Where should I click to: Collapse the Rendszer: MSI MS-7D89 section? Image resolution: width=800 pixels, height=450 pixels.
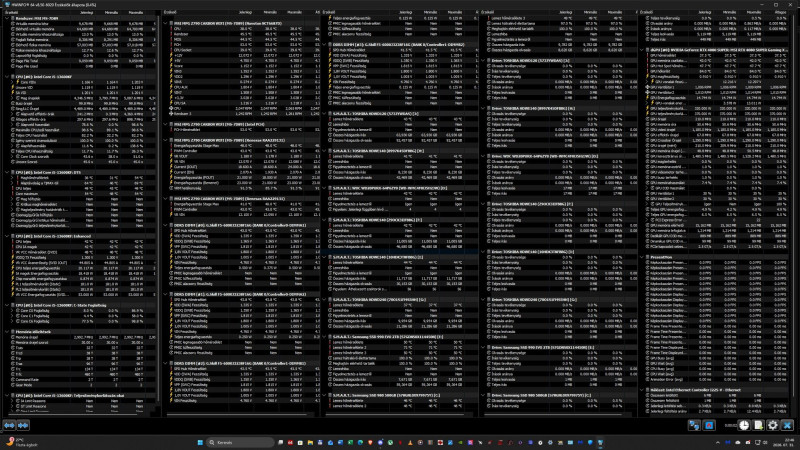point(7,18)
